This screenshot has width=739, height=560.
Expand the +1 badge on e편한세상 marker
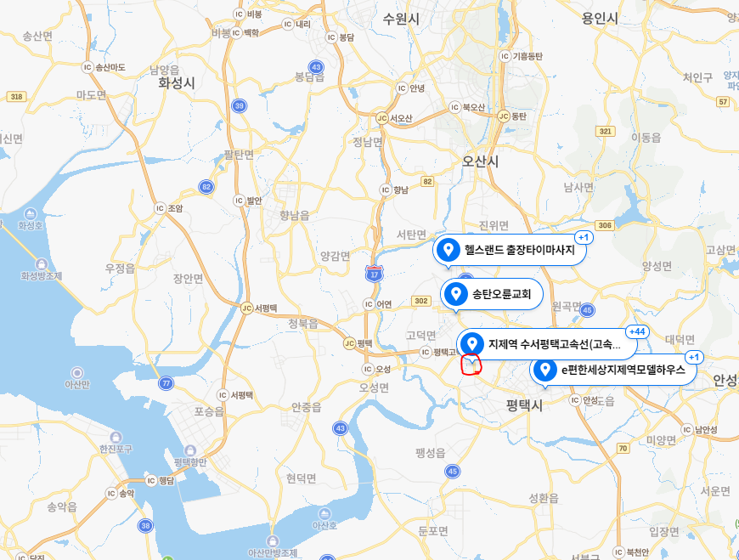click(x=694, y=357)
